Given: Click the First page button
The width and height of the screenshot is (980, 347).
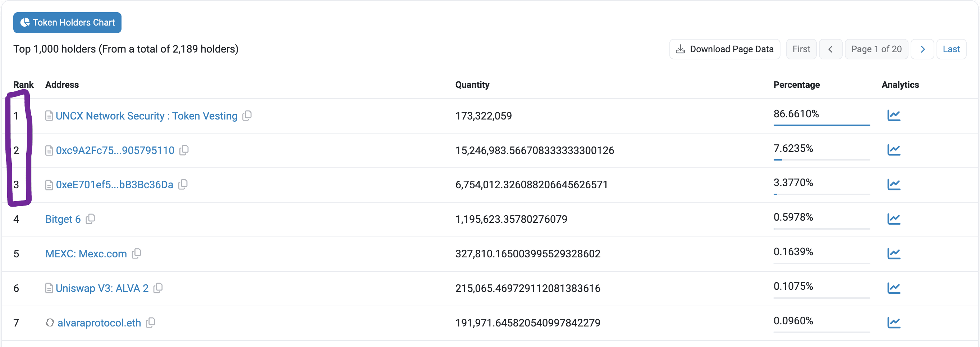Looking at the screenshot, I should point(801,49).
